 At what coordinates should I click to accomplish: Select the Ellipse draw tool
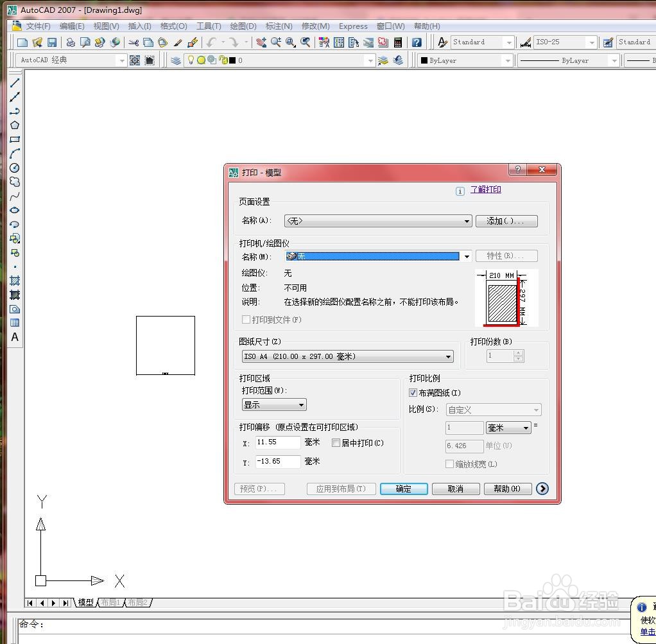pos(15,210)
